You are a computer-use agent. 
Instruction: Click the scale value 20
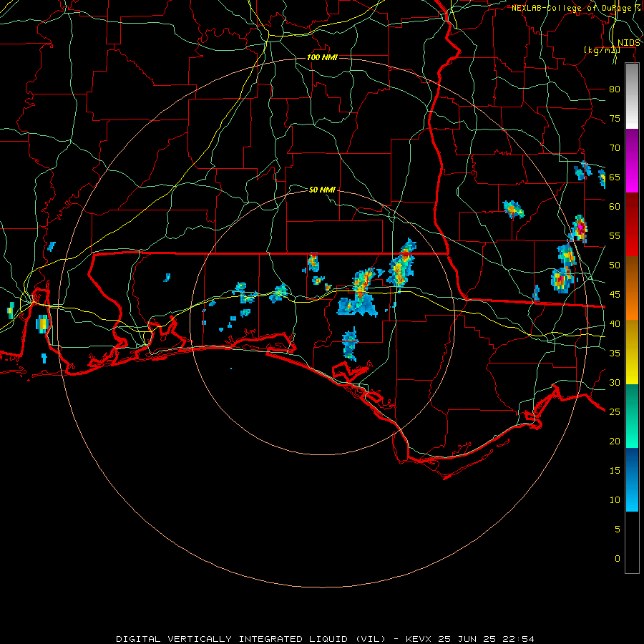tap(615, 441)
